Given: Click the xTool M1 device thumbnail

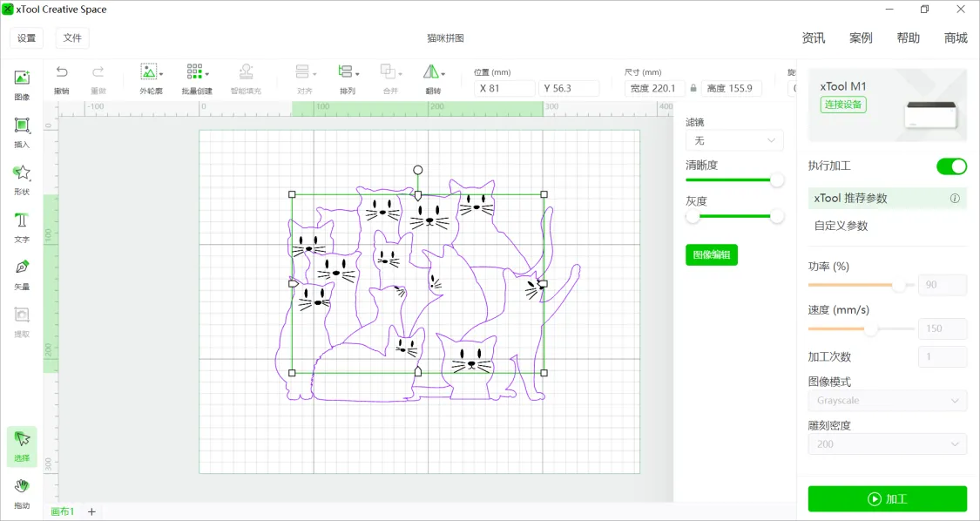Looking at the screenshot, I should [930, 115].
